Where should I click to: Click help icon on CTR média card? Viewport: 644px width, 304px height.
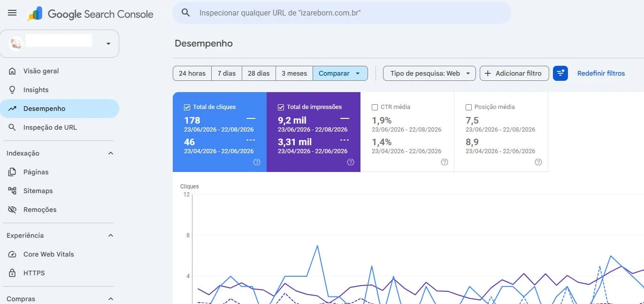click(445, 162)
